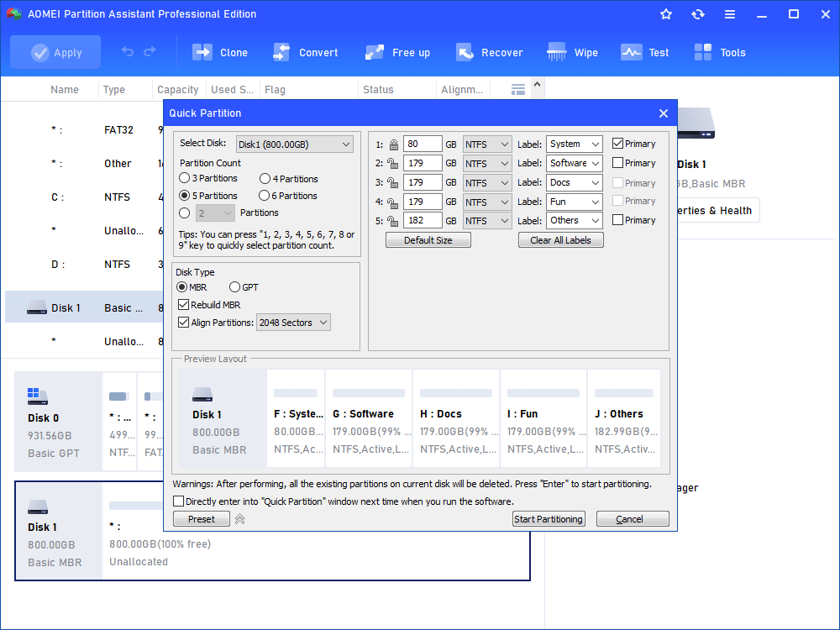
Task: Select the 4 Partitions radio button
Action: 265,179
